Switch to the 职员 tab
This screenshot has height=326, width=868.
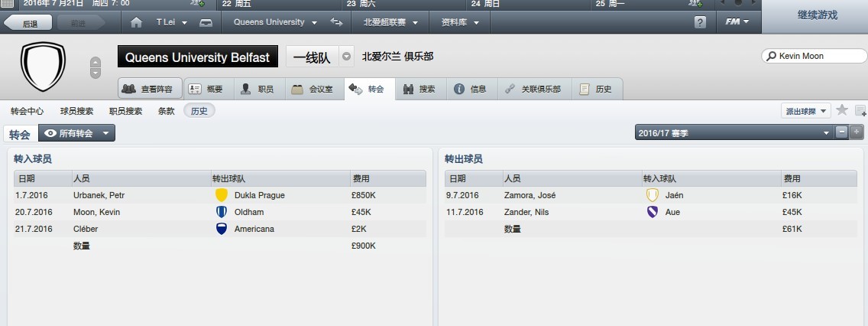(x=259, y=89)
